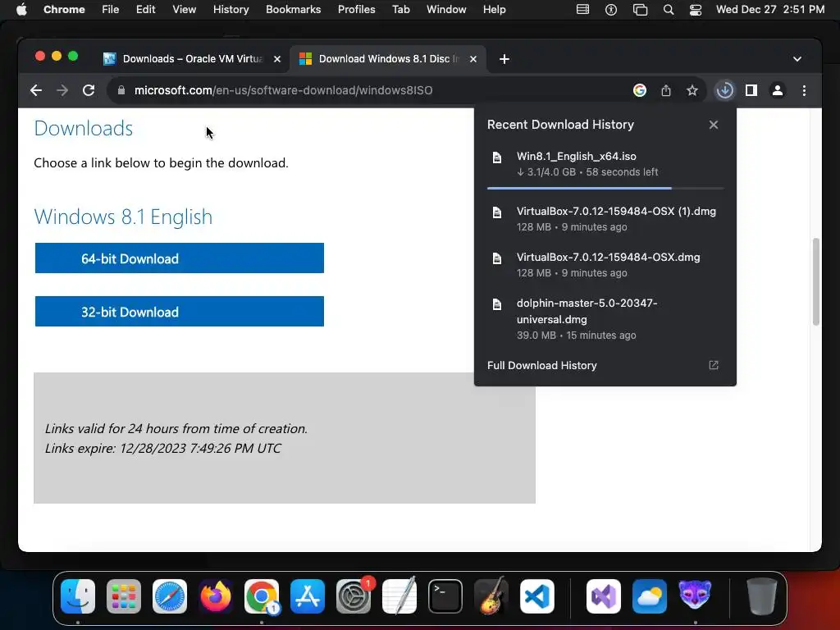Open the History menu
The height and width of the screenshot is (630, 840).
click(231, 10)
